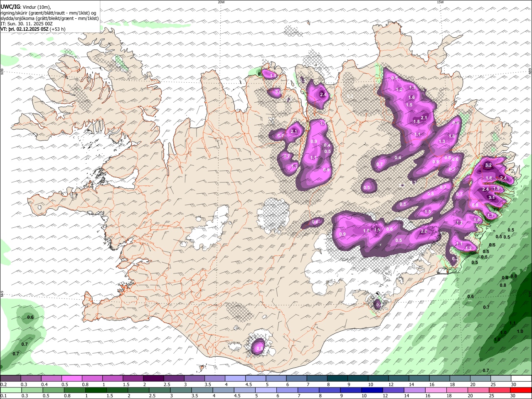Screen dimensions: 532x399
Task: Click the "slydda/snjókoma" legend description line
Action: (49, 18)
